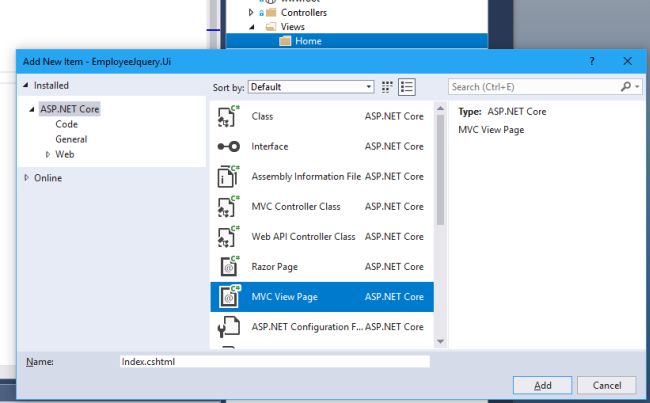The image size is (650, 403).
Task: Expand the Controllers folder in Solution Explorer
Action: tap(251, 12)
